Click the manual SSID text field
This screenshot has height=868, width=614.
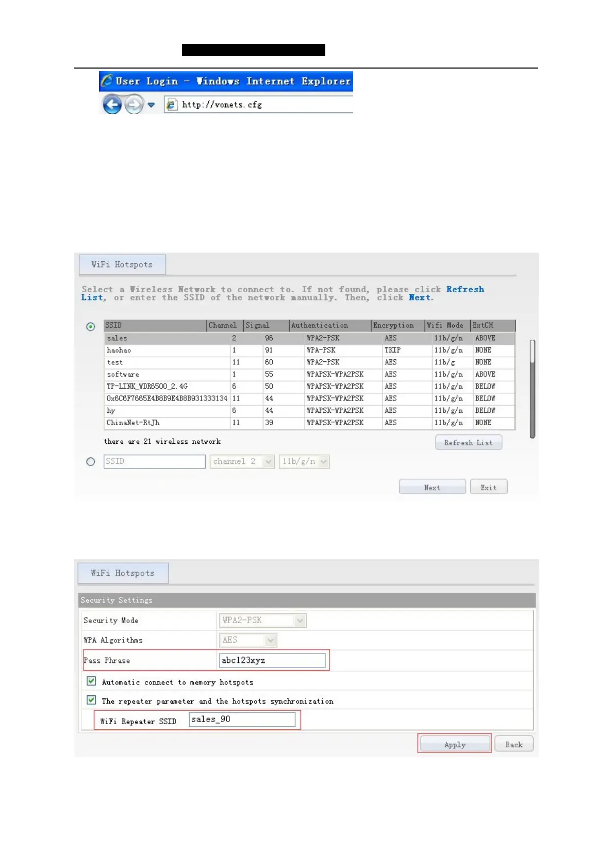point(155,461)
